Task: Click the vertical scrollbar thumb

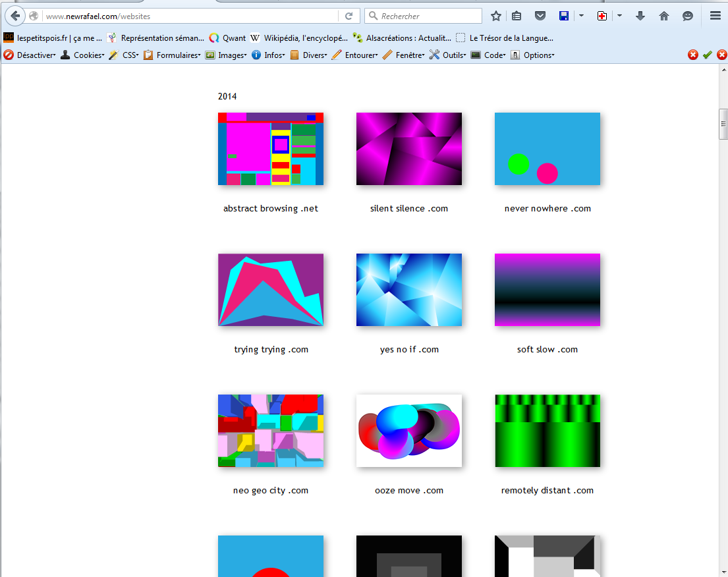Action: [x=723, y=124]
